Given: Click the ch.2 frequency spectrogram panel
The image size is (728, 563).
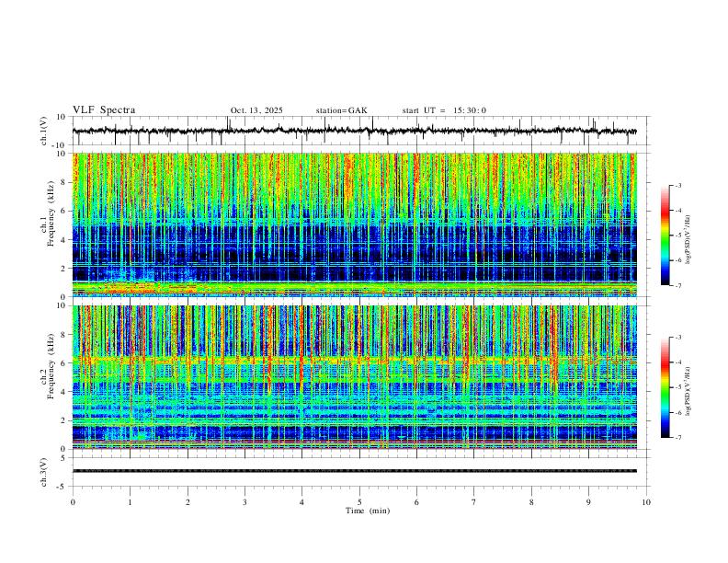Looking at the screenshot, I should coord(354,377).
